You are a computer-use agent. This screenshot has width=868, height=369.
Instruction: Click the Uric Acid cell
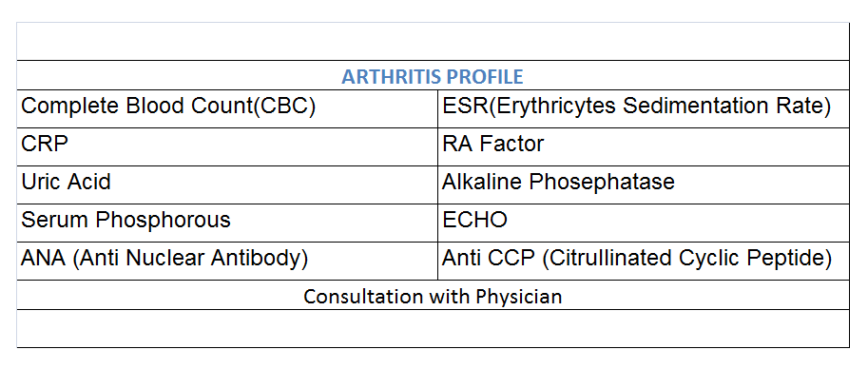coord(227,185)
